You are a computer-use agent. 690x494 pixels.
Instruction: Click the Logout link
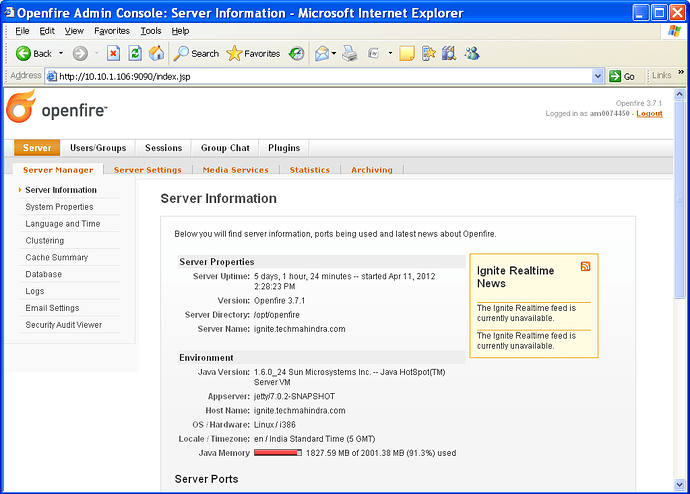coord(649,113)
